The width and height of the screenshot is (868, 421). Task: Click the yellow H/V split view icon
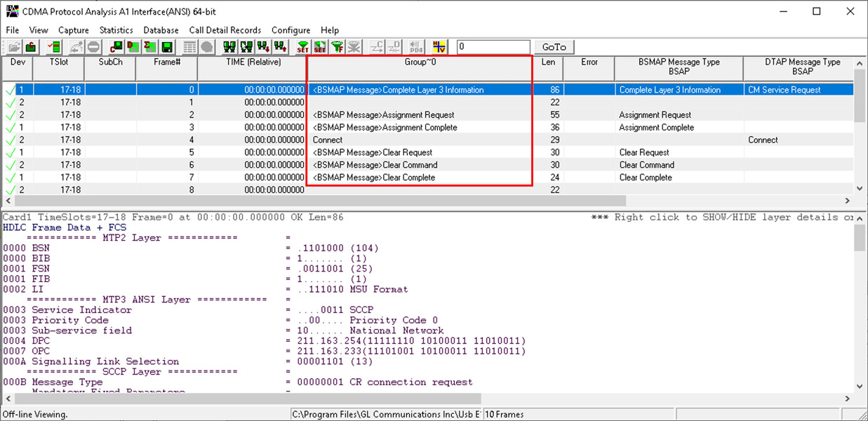tap(439, 47)
